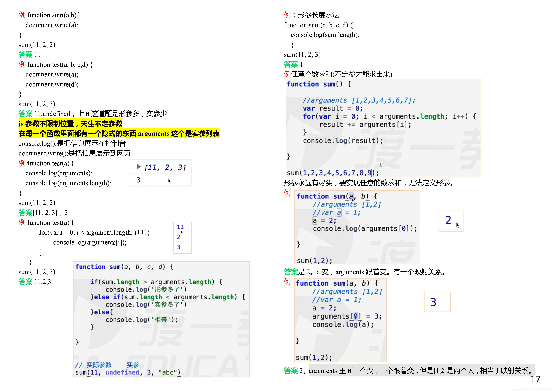Click the line '例 function test(a, b, c,d) {'
The image size is (554, 392).
click(56, 64)
